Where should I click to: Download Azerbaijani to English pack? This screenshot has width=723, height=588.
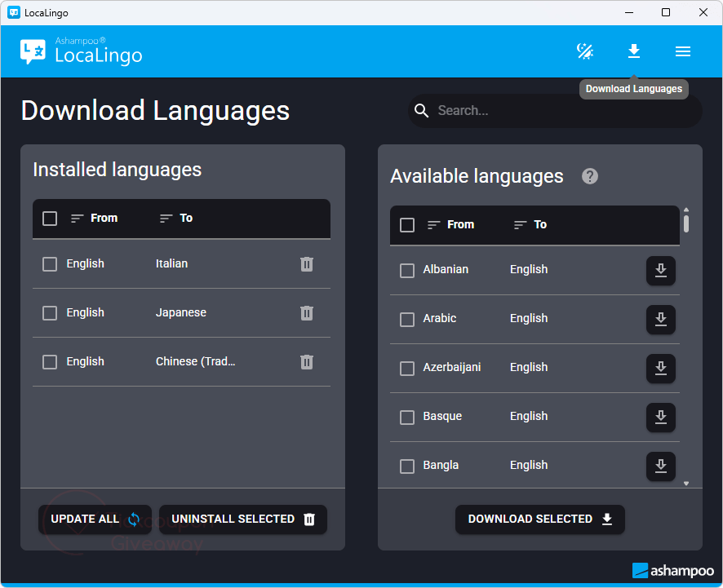point(661,368)
